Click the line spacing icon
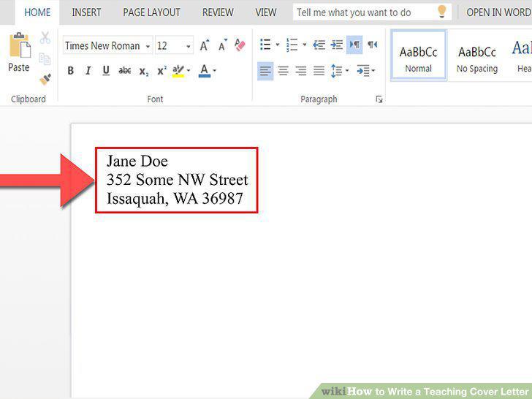Viewport: 532px width, 399px height. click(x=336, y=71)
